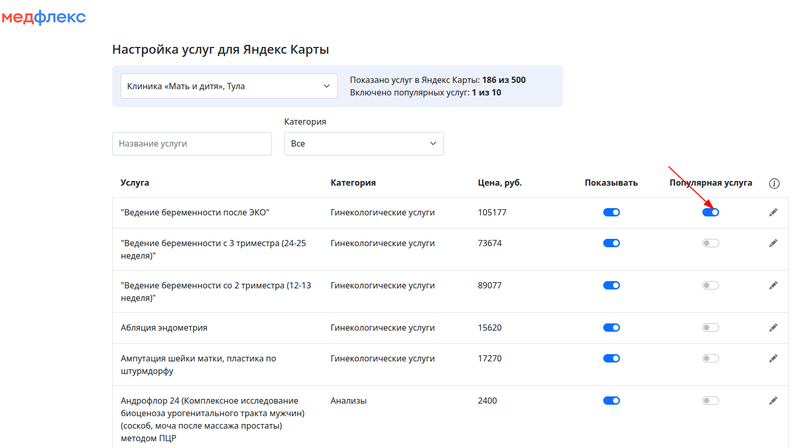Screen dimensions: 800x448
Task: Enable popular service for 2 триместра pregnancy row
Action: tap(710, 285)
